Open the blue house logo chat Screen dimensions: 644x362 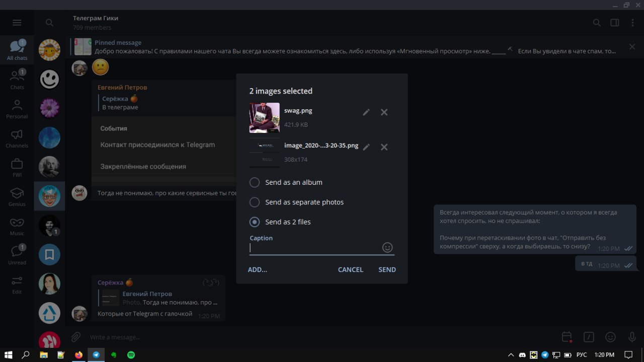click(x=49, y=313)
